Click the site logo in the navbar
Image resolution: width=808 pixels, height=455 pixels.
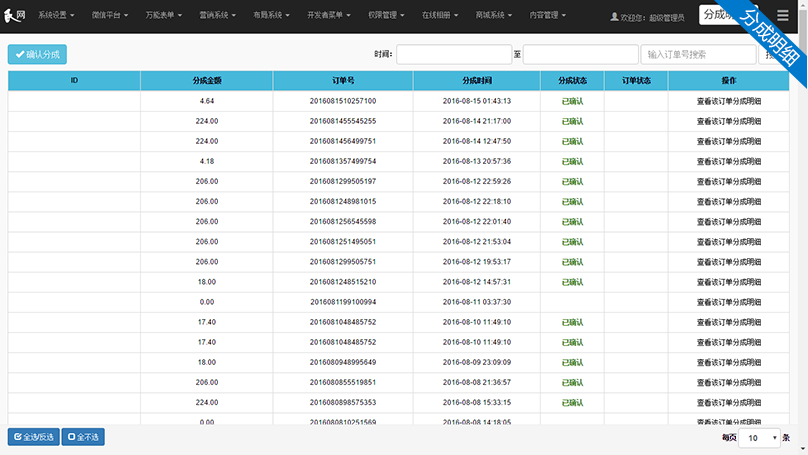(14, 15)
